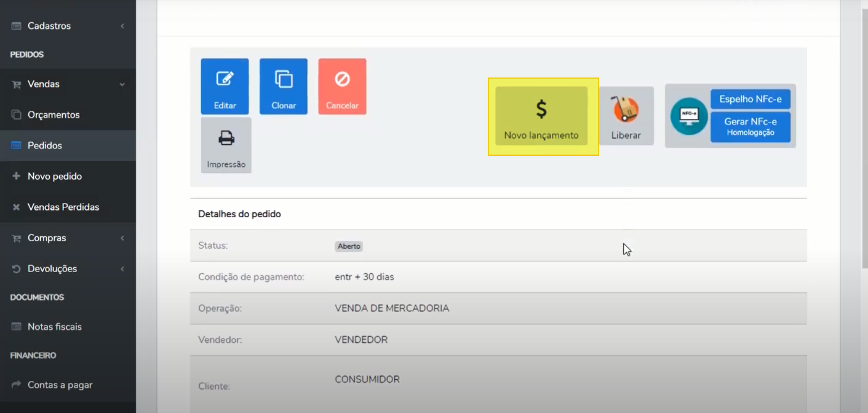Open Vendas Perdidas in sidebar
Viewport: 868px width, 413px height.
tap(68, 207)
